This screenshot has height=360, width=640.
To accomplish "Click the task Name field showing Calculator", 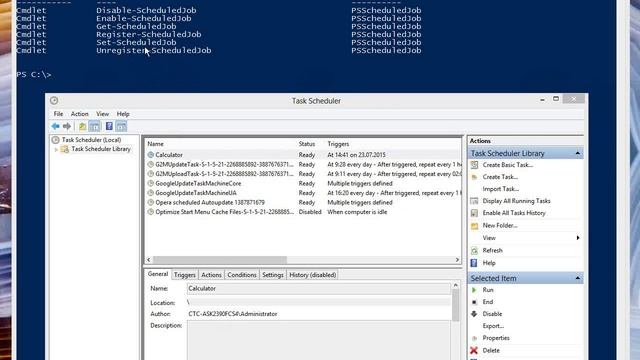I will [318, 289].
